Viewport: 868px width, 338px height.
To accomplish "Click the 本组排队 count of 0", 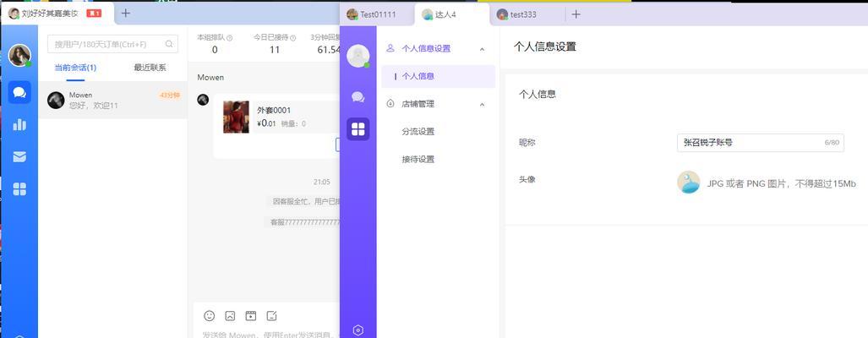I will click(215, 50).
